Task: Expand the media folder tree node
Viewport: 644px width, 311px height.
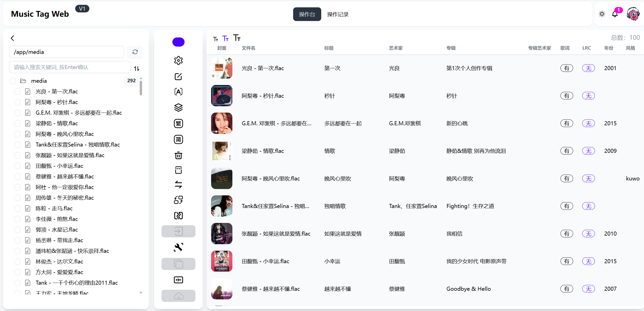Action: (x=23, y=81)
